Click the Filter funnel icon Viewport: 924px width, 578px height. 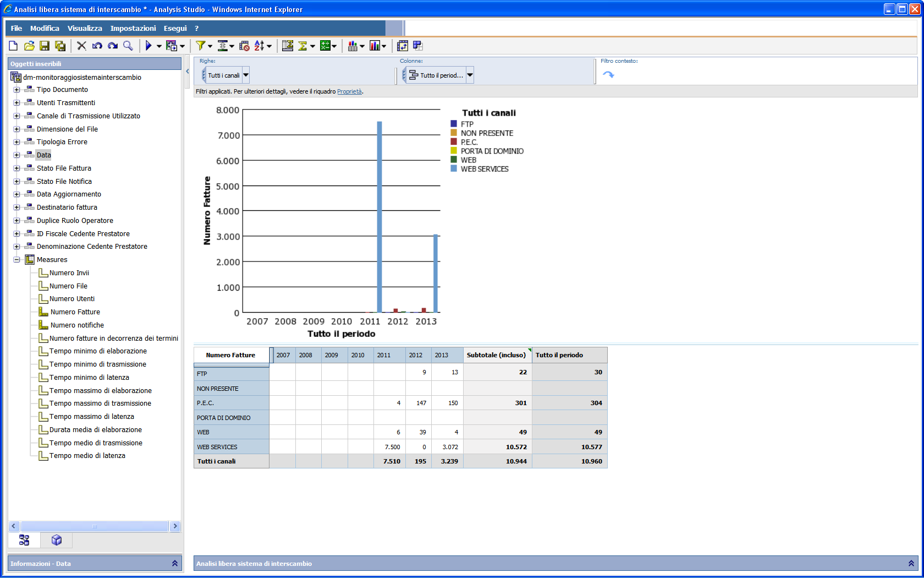[x=201, y=46]
